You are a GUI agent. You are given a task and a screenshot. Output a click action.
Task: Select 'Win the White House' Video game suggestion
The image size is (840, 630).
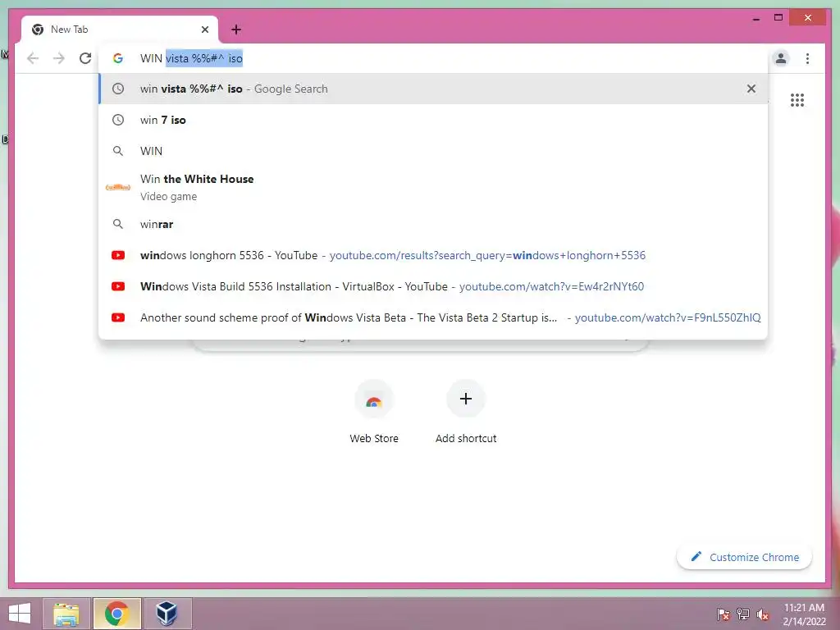pyautogui.click(x=433, y=188)
